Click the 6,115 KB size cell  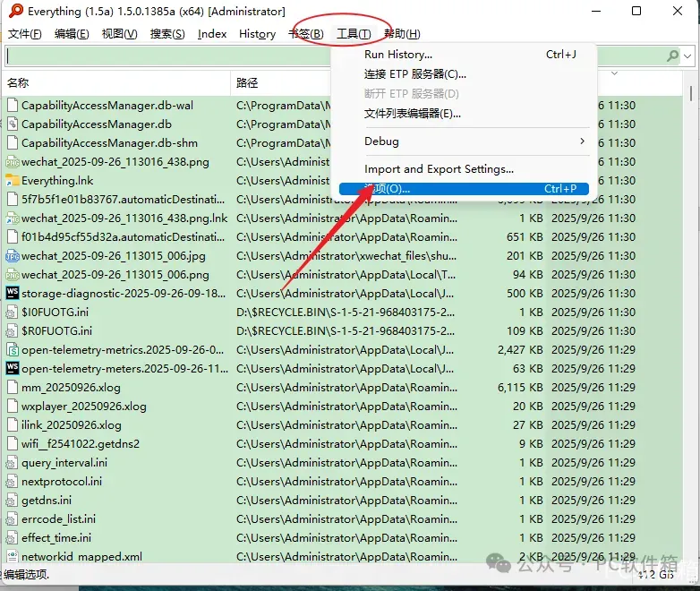pyautogui.click(x=521, y=388)
